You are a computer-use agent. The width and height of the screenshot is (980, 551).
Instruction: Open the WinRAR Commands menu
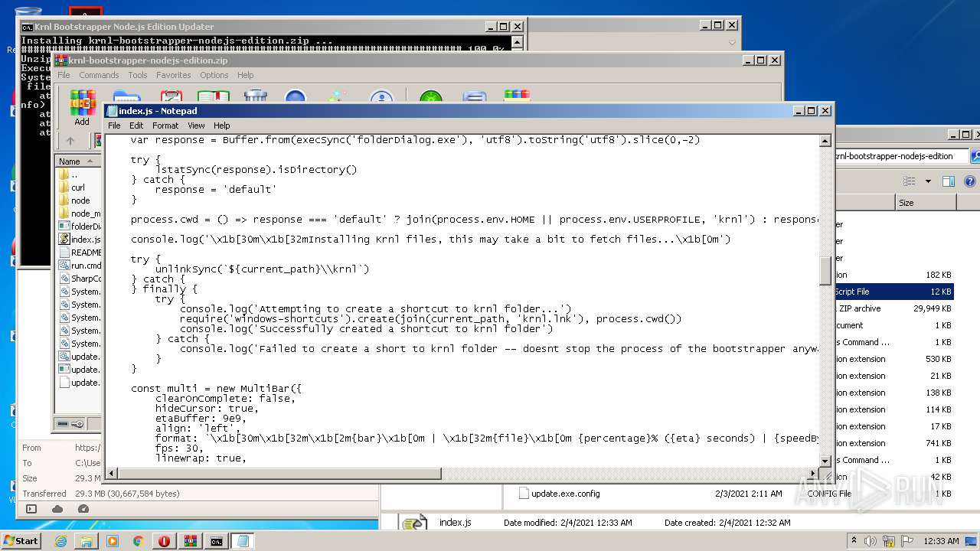click(99, 75)
